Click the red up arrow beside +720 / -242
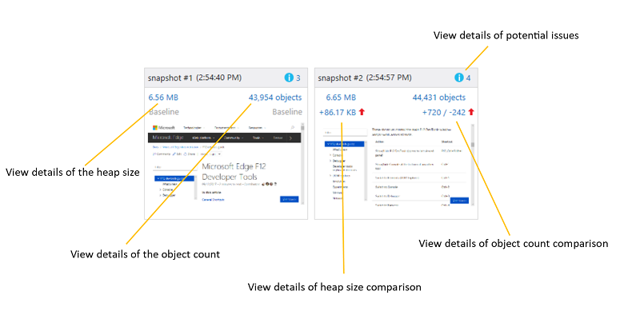The height and width of the screenshot is (319, 644). [x=471, y=112]
